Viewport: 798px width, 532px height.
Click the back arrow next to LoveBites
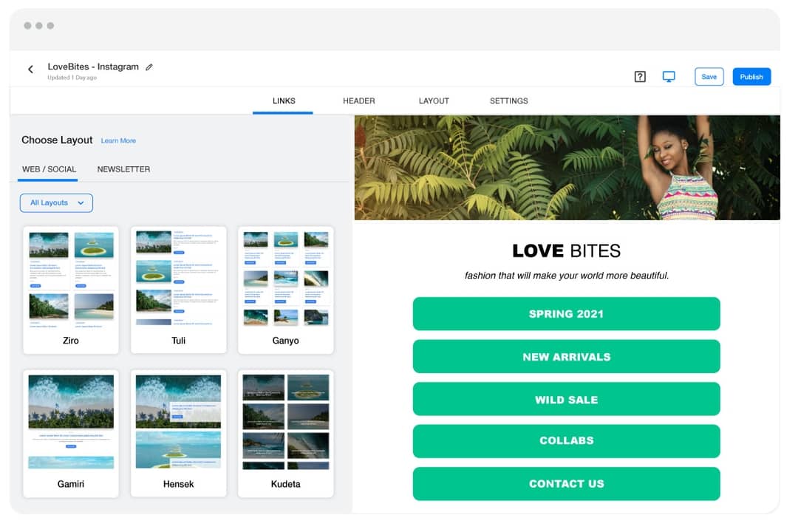pyautogui.click(x=30, y=69)
